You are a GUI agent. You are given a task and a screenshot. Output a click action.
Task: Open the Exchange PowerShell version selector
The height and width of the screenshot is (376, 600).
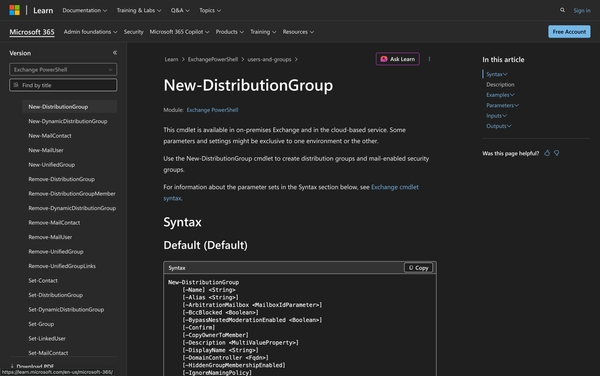pyautogui.click(x=63, y=70)
